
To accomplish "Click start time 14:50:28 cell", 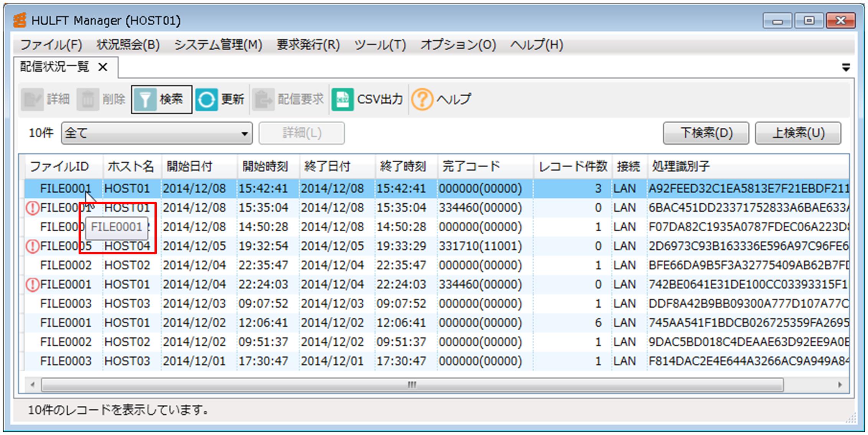I will (x=263, y=227).
